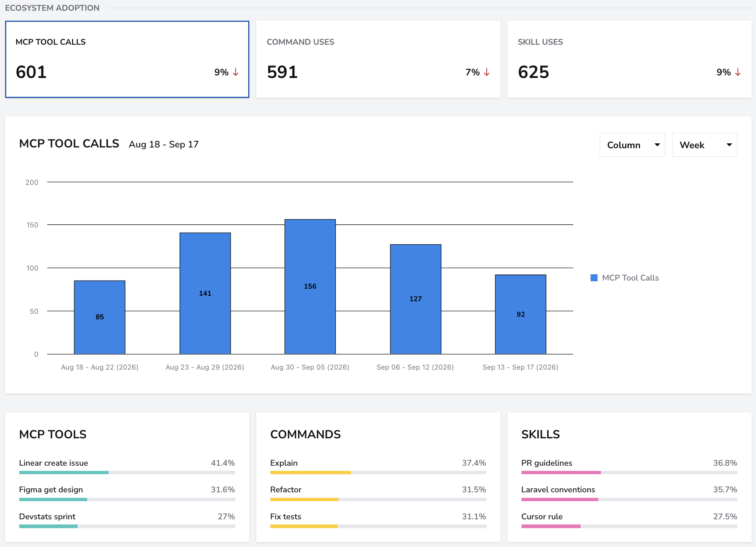Click the Aug 18 - Aug 22 (2026) axis label

tap(100, 367)
